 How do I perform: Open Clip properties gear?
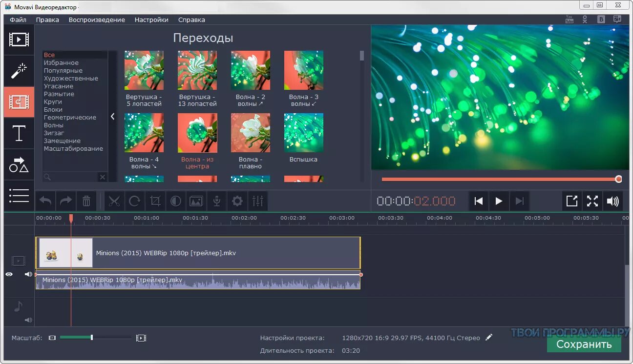coord(237,201)
